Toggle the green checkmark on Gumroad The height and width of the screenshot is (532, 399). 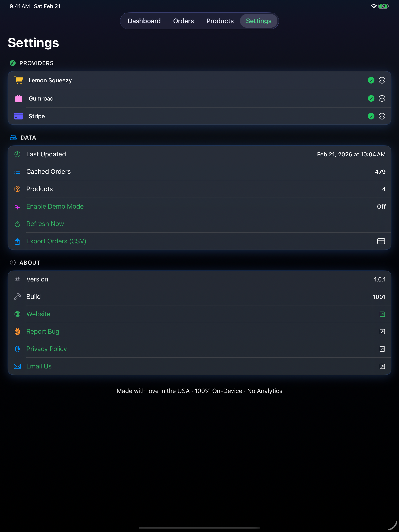pyautogui.click(x=371, y=98)
